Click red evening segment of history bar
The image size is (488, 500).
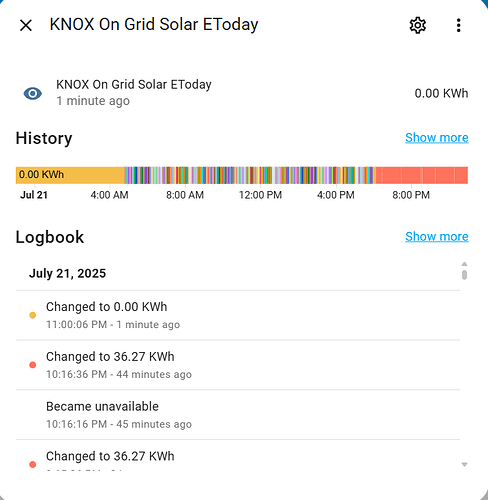(422, 175)
